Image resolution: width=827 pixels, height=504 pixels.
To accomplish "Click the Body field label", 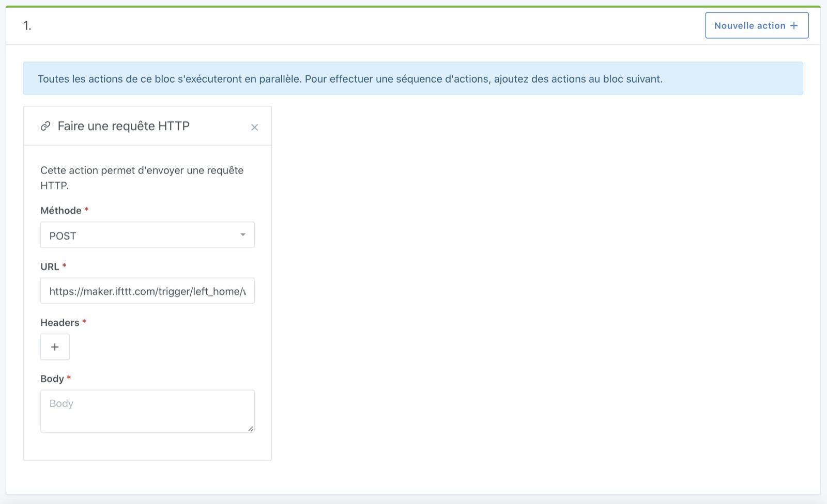I will pos(52,379).
